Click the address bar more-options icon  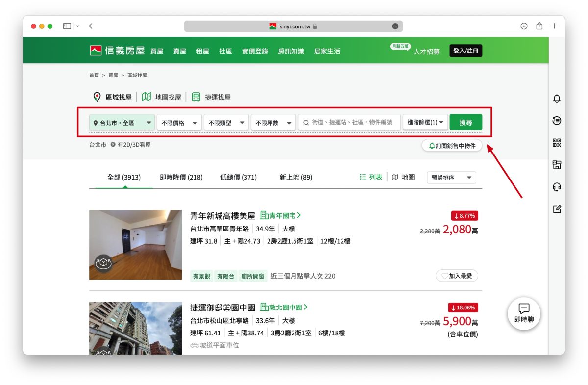click(395, 26)
